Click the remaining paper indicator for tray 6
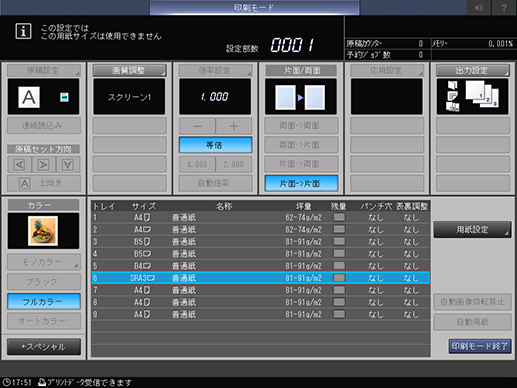Viewport: 517px width, 388px height. [x=339, y=278]
